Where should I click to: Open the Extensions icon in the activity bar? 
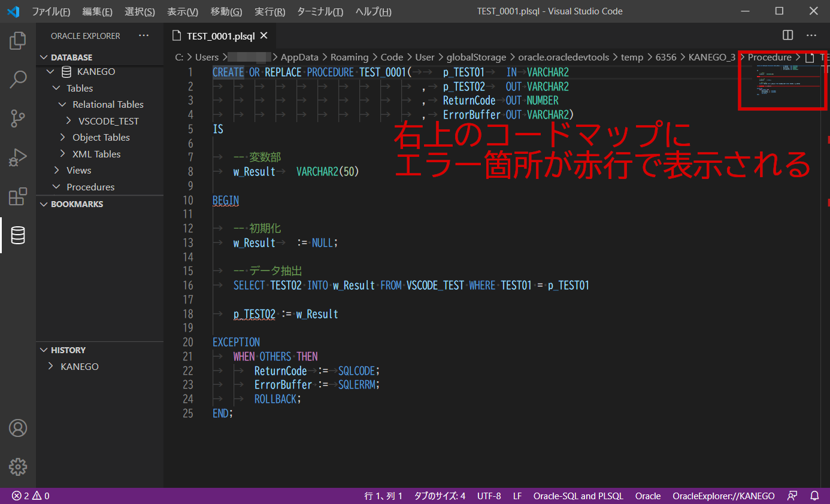click(x=17, y=196)
